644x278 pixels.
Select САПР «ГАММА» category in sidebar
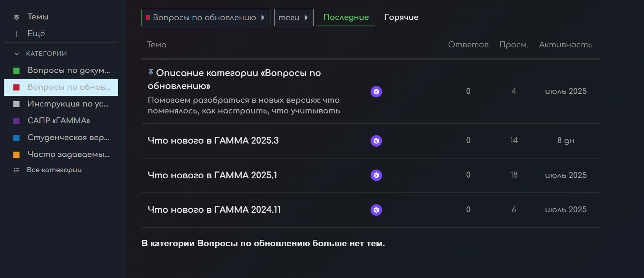coord(59,121)
